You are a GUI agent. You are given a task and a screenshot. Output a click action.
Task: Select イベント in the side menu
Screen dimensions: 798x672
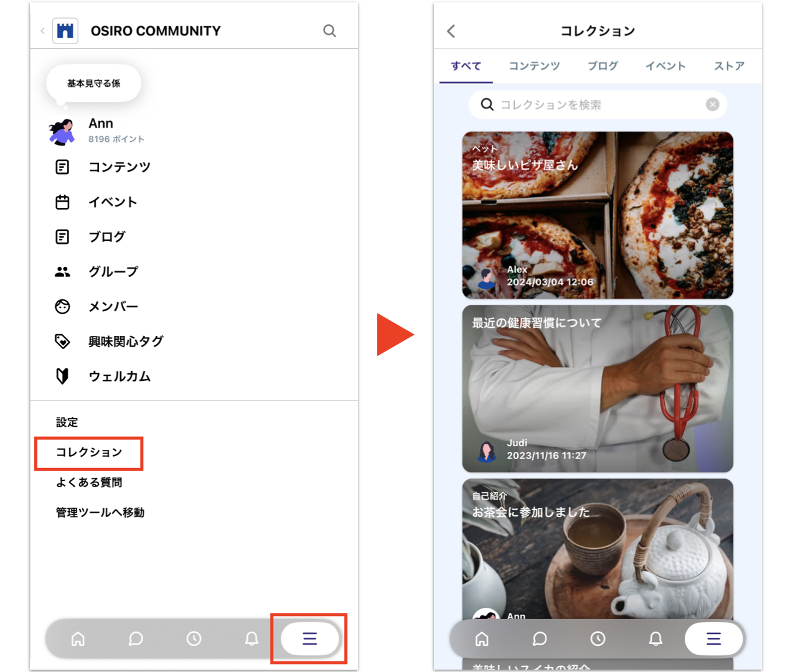(x=112, y=202)
